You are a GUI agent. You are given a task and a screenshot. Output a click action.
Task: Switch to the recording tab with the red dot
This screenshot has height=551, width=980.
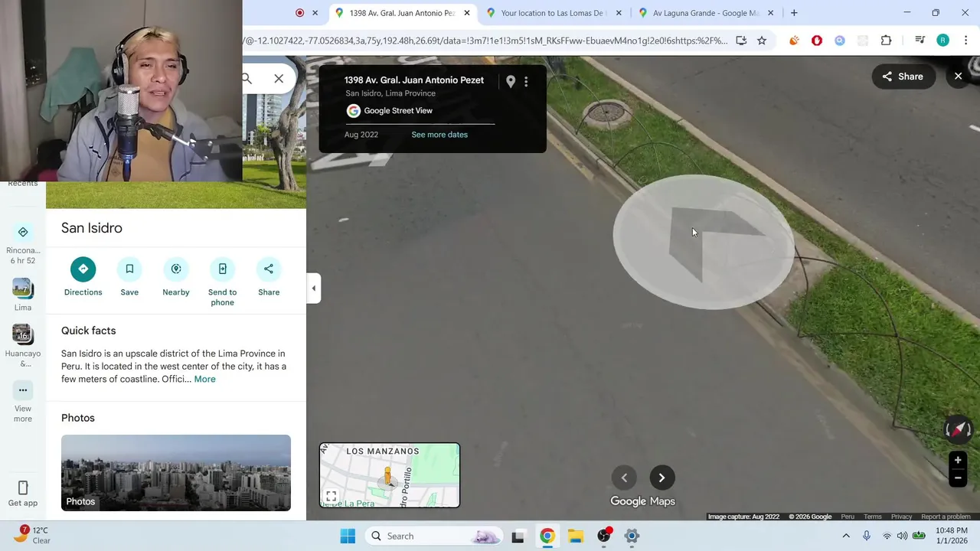[300, 13]
